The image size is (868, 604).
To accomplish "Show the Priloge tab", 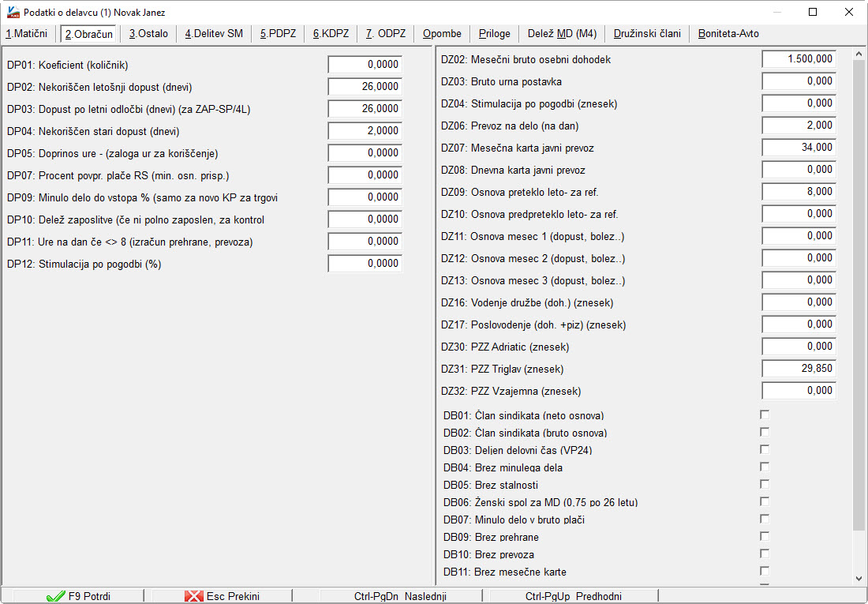I will point(494,34).
